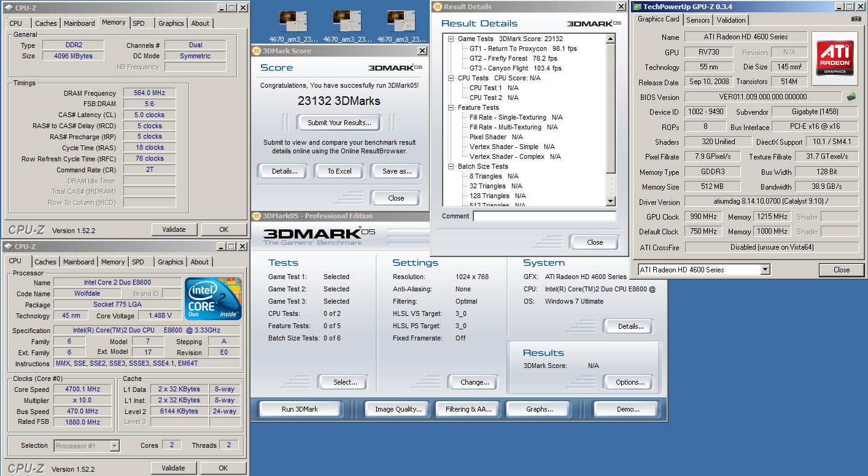Click the Comment input field
The image size is (868, 476).
tap(544, 217)
